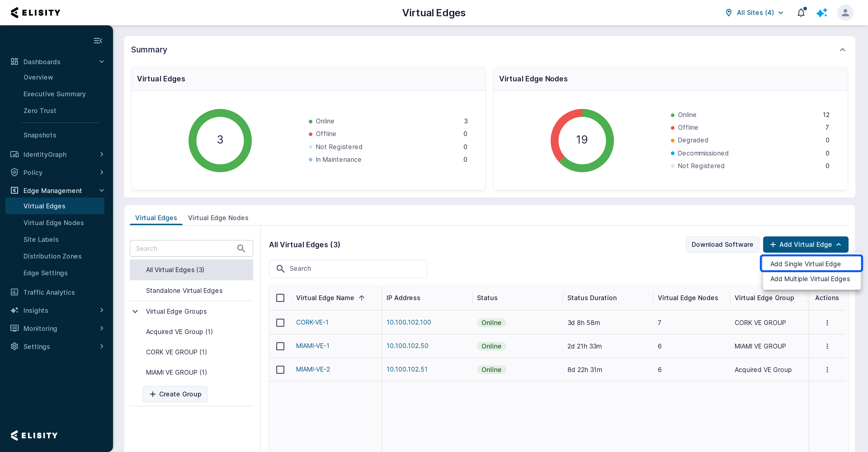Open the user profile avatar
868x452 pixels.
click(845, 13)
